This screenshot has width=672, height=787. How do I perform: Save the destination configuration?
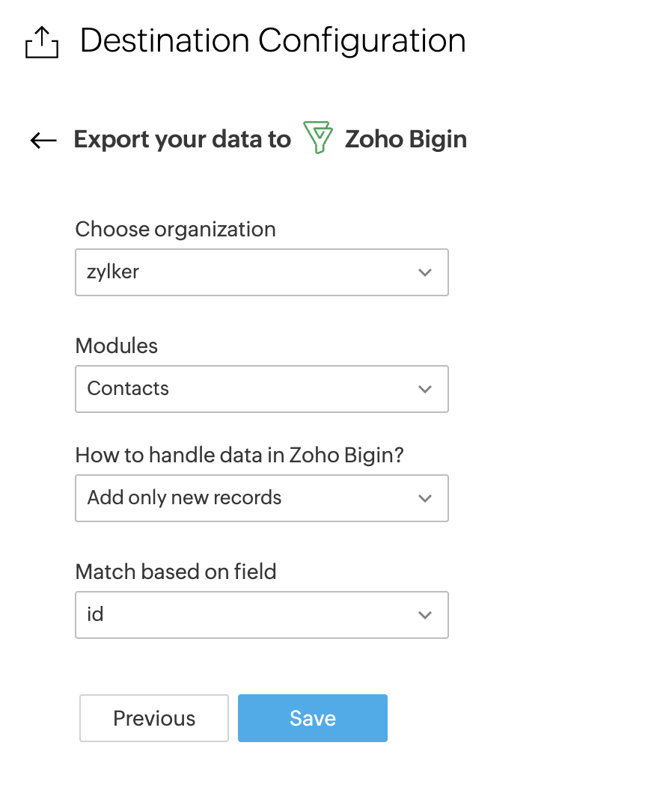[x=312, y=718]
